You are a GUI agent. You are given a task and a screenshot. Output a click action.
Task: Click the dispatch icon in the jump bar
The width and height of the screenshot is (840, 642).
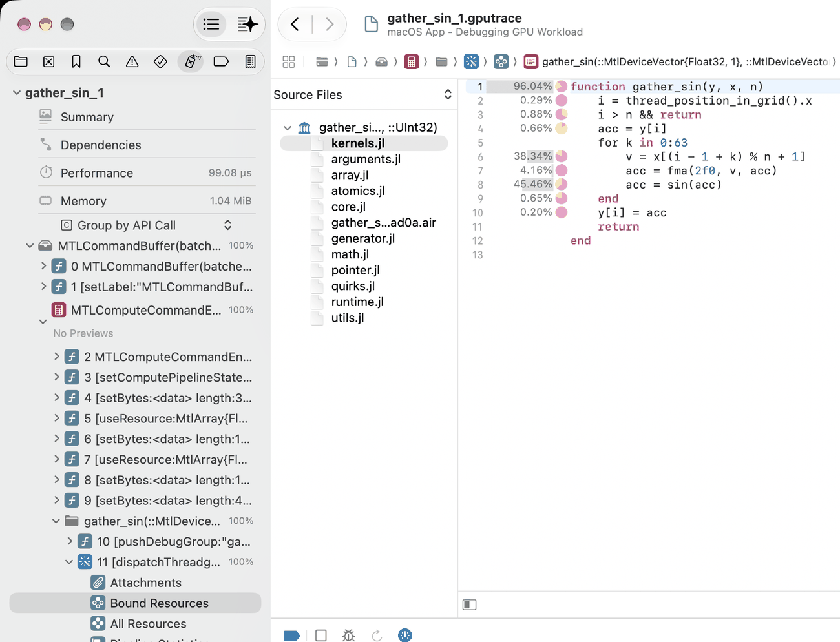coord(472,61)
